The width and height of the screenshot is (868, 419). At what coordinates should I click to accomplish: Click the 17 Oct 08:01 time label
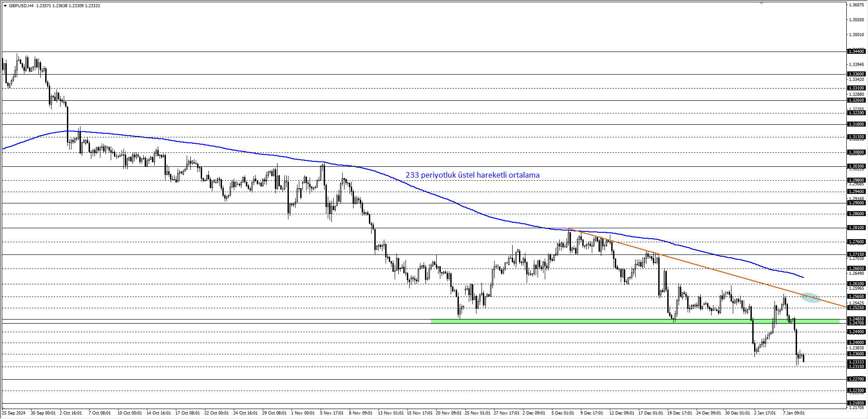(188, 413)
